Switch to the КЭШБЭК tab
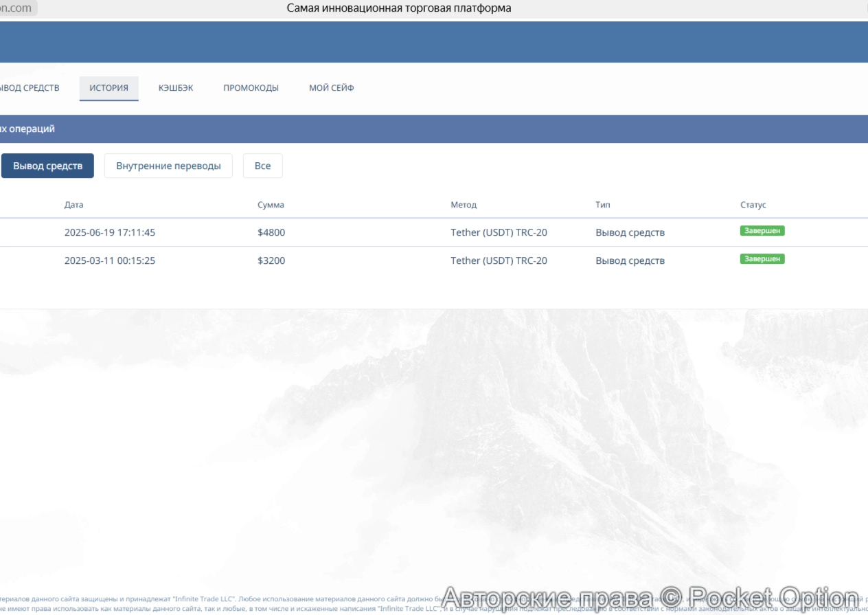Viewport: 868px width, 615px height. click(x=176, y=88)
